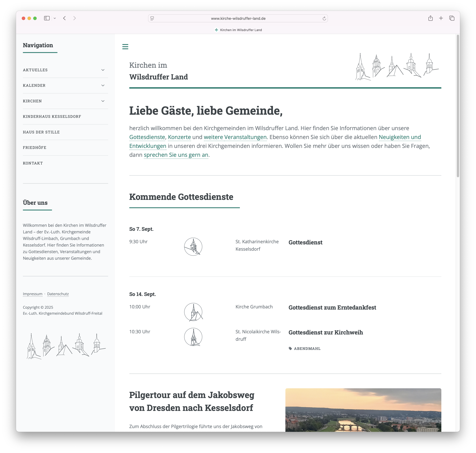Open a new tab with plus icon

coord(441,18)
